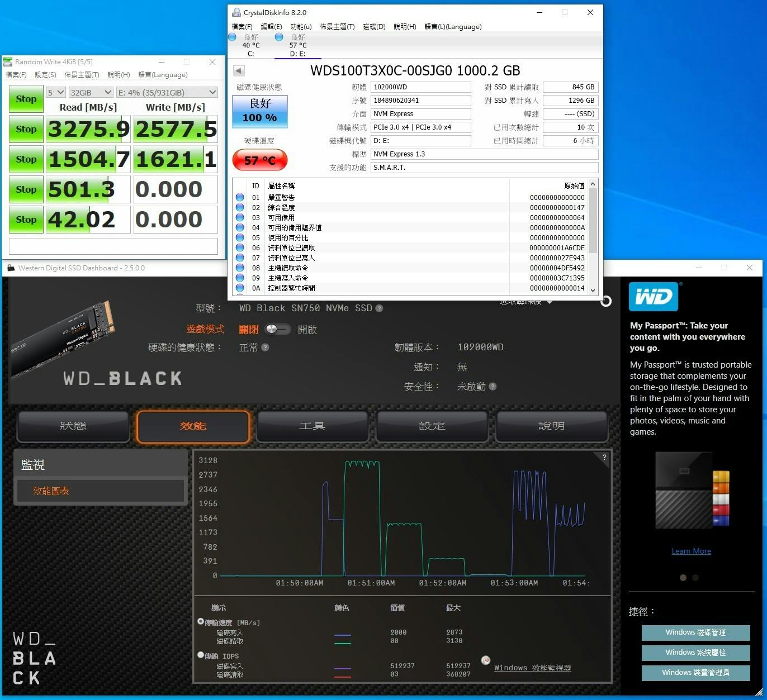Click the refresh icon in WD Dashboard header

pyautogui.click(x=605, y=302)
